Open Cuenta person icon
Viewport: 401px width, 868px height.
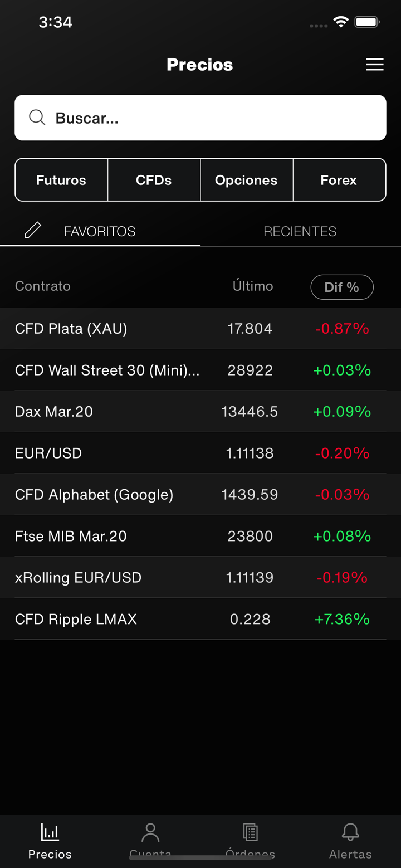pos(150,832)
